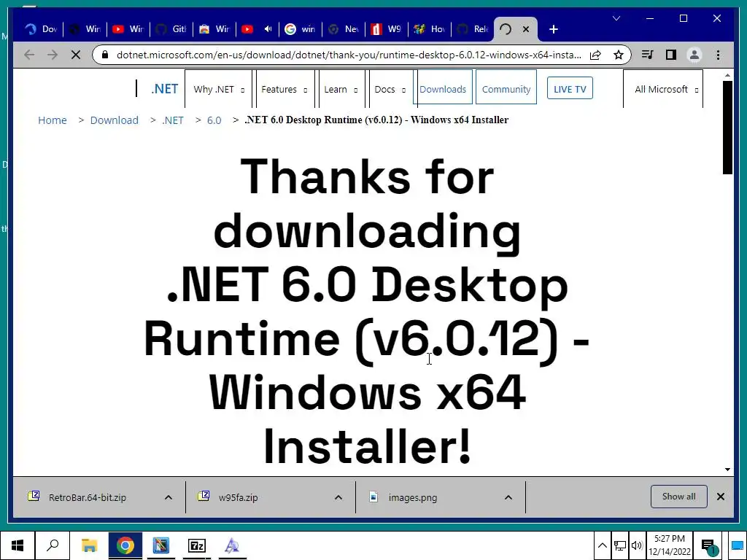Switch to the GitHub 'Gith' tab
The width and height of the screenshot is (747, 560).
point(171,29)
